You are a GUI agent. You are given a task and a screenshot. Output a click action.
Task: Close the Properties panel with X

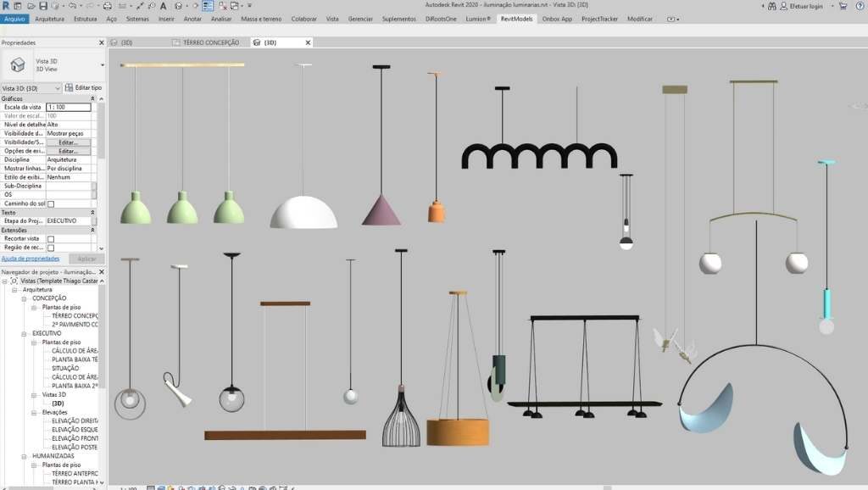102,42
